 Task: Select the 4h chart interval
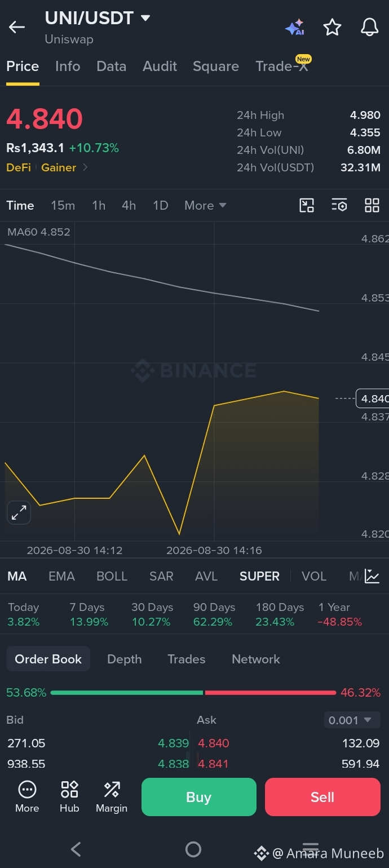click(129, 206)
